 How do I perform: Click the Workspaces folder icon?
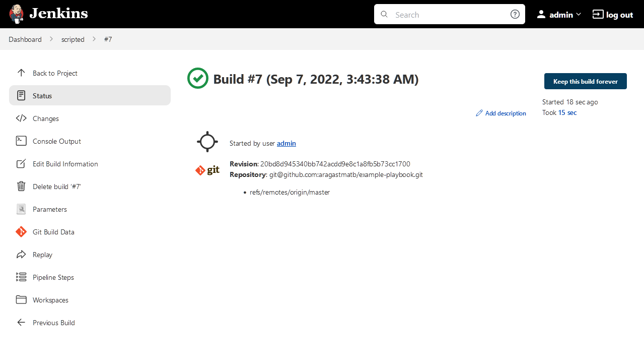pyautogui.click(x=21, y=300)
